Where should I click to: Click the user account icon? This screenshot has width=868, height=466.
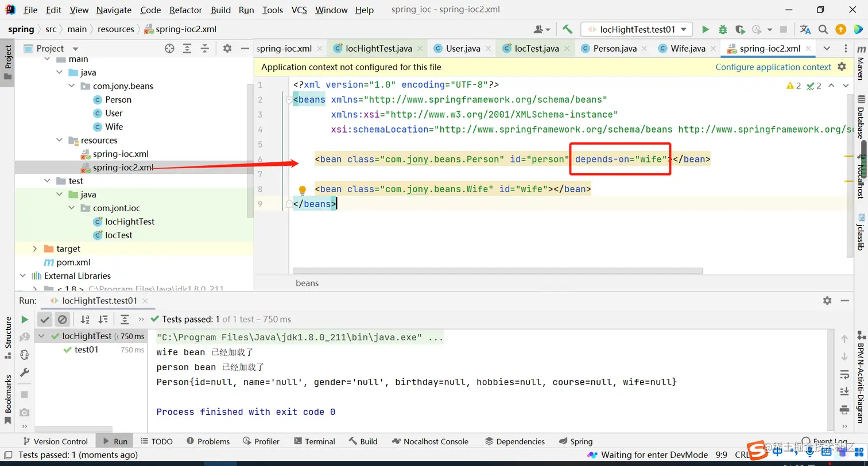(541, 29)
